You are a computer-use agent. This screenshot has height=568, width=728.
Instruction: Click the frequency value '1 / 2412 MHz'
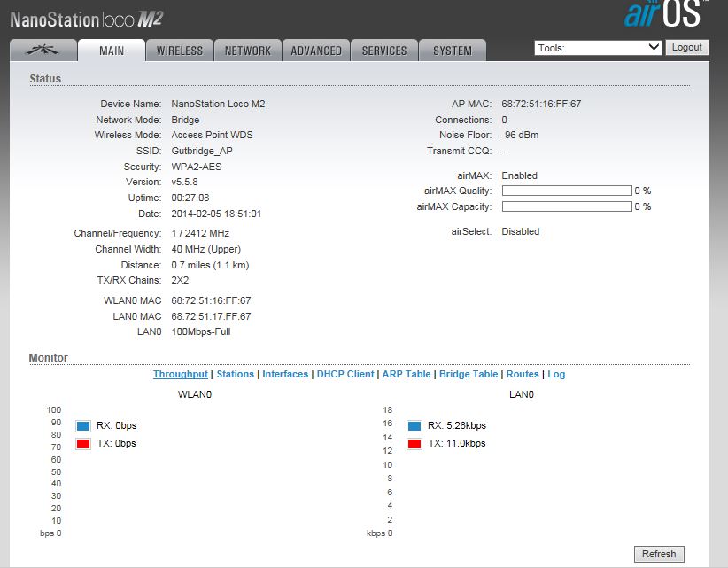200,233
